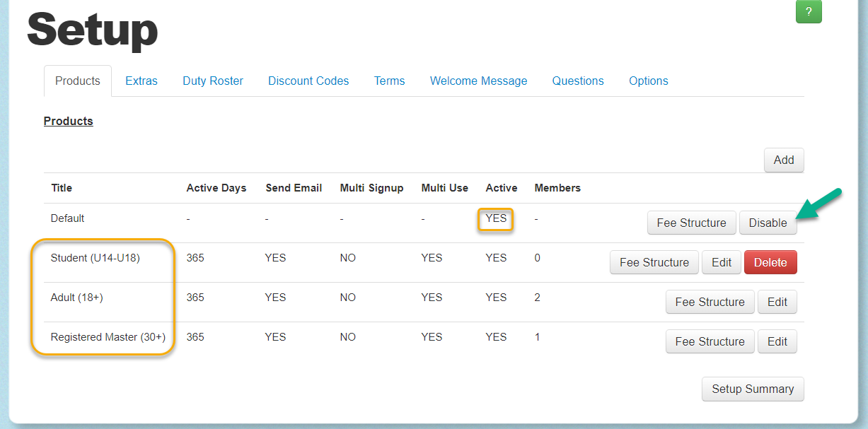Click the Send Email column header

pos(294,188)
